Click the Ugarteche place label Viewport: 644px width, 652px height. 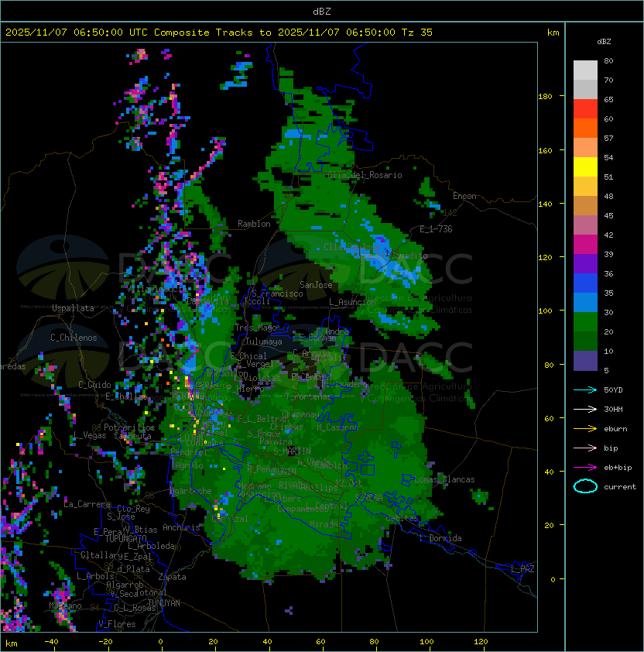point(191,491)
